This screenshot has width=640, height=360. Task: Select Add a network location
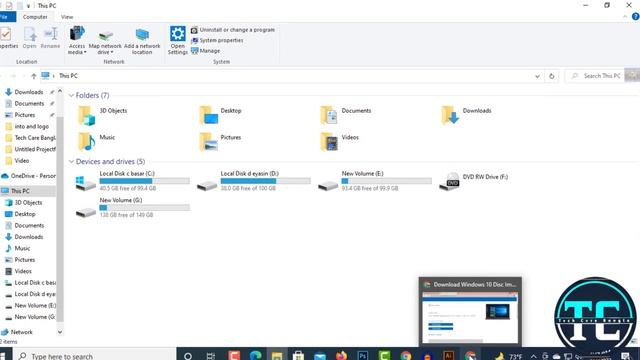[142, 40]
